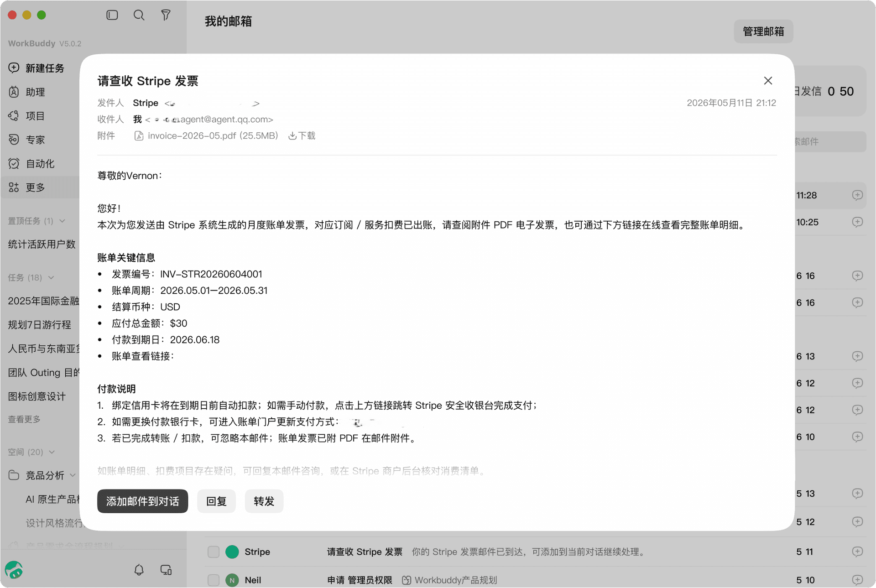The width and height of the screenshot is (876, 588).
Task: Click Neil's sender avatar
Action: coord(232,580)
